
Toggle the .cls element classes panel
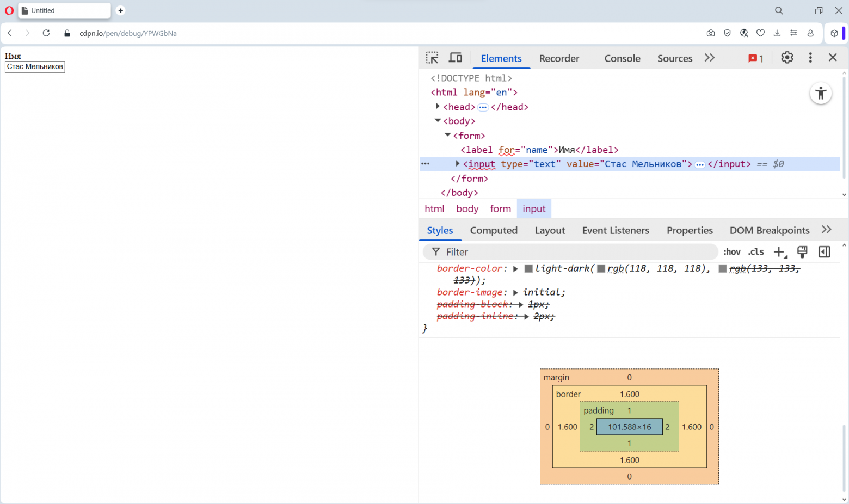coord(756,251)
